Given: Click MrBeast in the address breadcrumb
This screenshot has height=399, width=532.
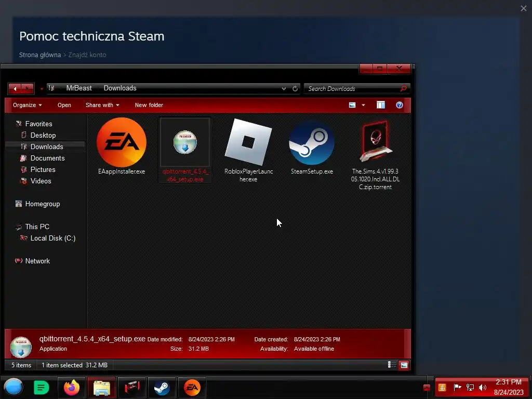Looking at the screenshot, I should coord(79,88).
